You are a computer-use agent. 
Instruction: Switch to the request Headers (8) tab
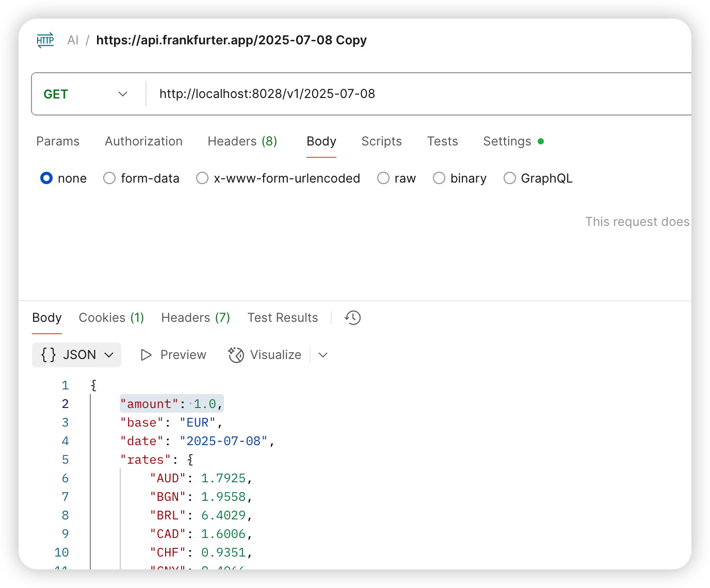tap(242, 141)
